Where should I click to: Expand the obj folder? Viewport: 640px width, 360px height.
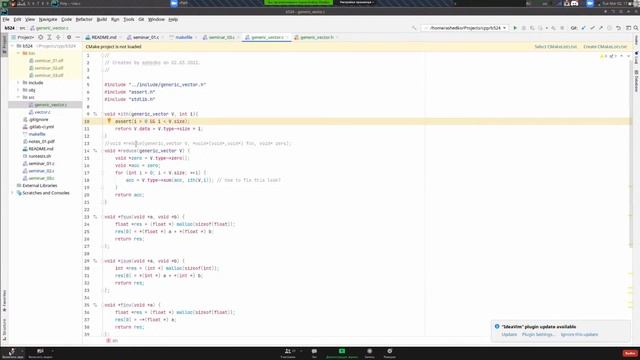(18, 90)
